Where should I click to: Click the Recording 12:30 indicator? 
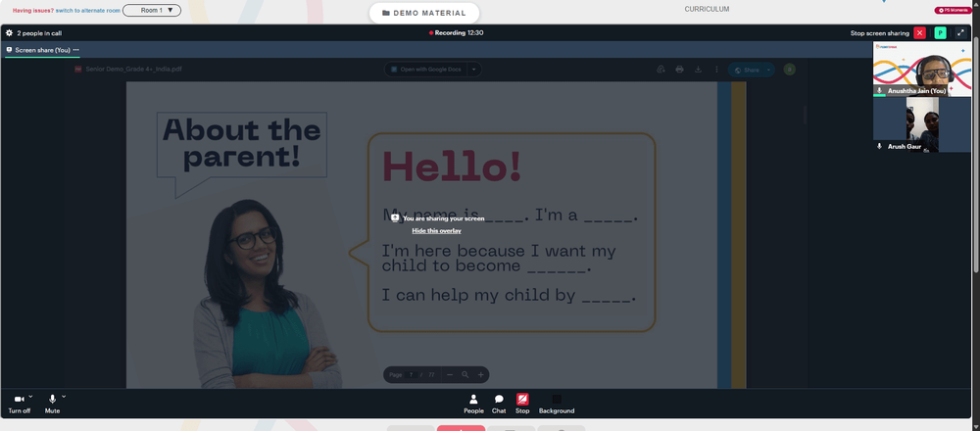pyautogui.click(x=457, y=33)
